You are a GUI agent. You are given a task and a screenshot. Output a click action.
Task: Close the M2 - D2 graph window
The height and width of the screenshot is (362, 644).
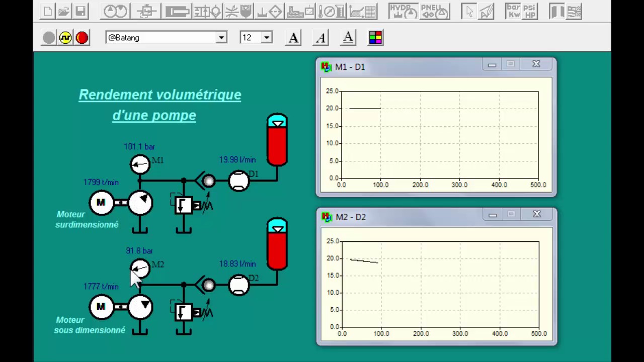coord(537,215)
